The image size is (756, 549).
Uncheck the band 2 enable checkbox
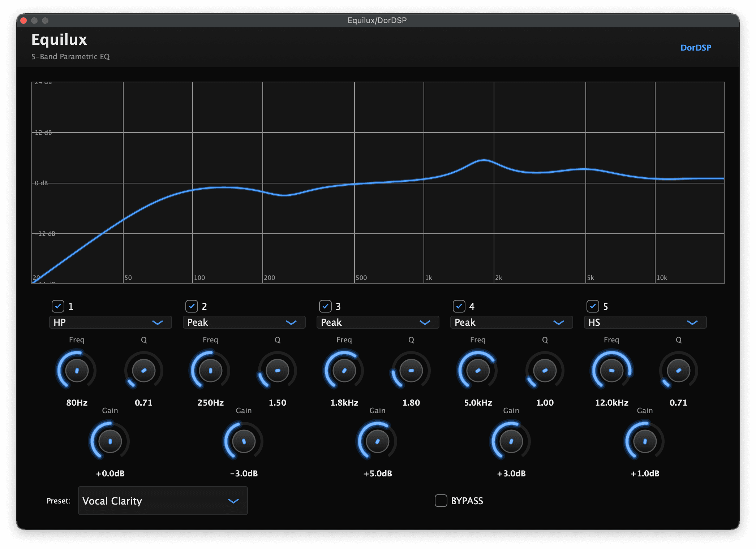click(x=192, y=306)
